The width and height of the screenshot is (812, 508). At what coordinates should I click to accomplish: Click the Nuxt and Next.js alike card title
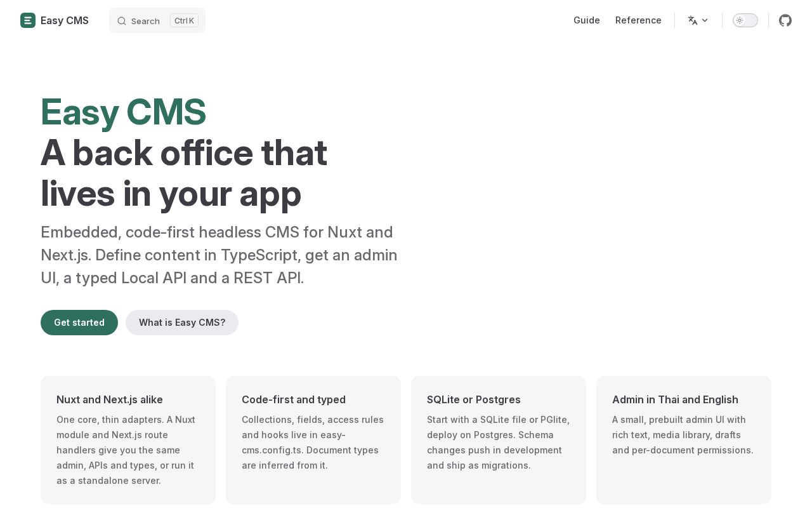point(110,399)
